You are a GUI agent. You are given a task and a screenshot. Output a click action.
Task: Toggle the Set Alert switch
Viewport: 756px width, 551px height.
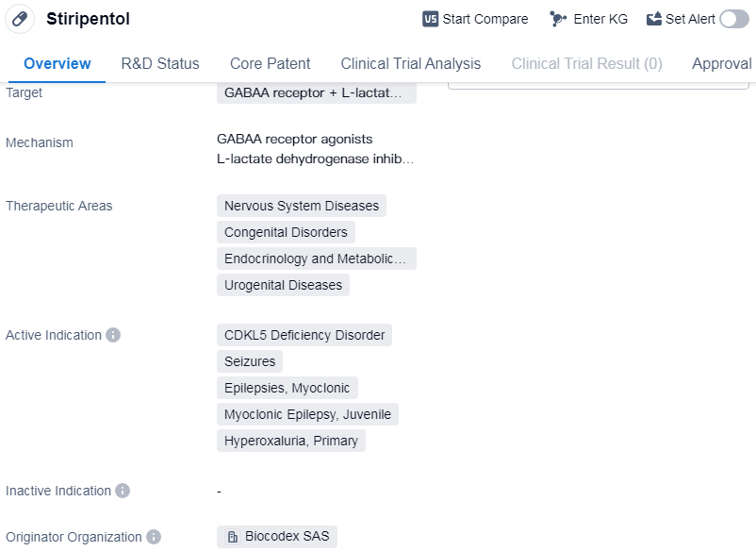tap(734, 19)
